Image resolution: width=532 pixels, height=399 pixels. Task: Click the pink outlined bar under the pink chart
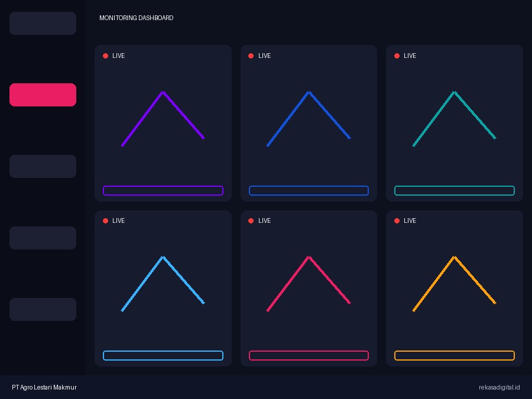coord(309,356)
